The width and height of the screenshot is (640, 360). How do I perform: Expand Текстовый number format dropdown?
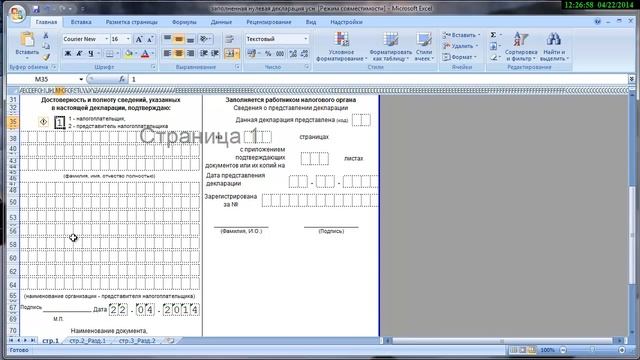[305, 39]
